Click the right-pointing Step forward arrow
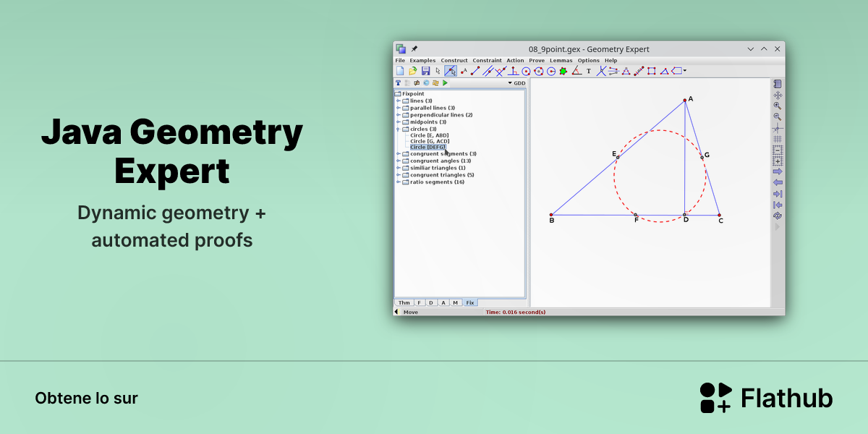Viewport: 868px width, 434px height. click(x=778, y=171)
